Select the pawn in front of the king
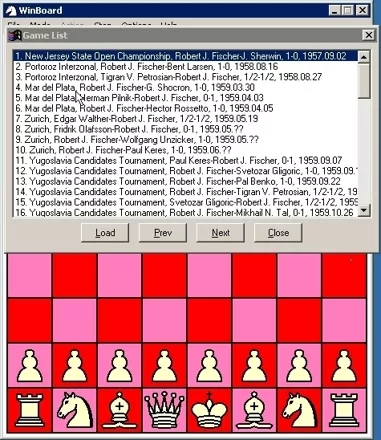The height and width of the screenshot is (440, 381). coord(209,366)
